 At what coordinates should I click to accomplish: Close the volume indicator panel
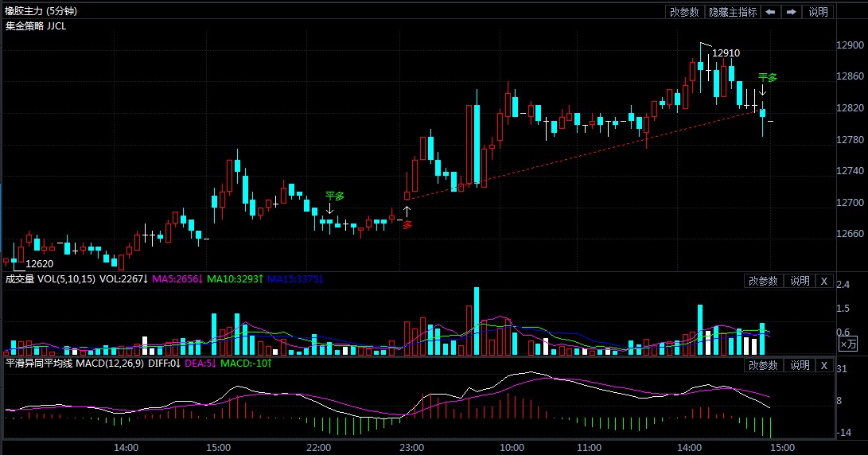tap(824, 281)
